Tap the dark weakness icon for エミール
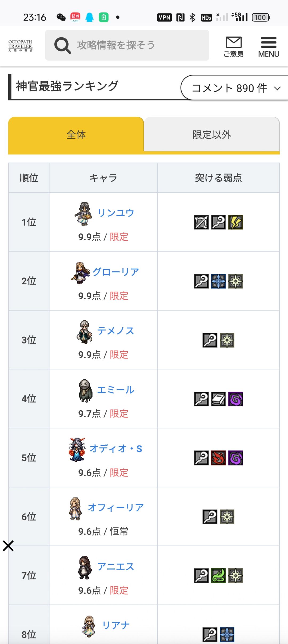Image resolution: width=288 pixels, height=644 pixels. (x=236, y=399)
